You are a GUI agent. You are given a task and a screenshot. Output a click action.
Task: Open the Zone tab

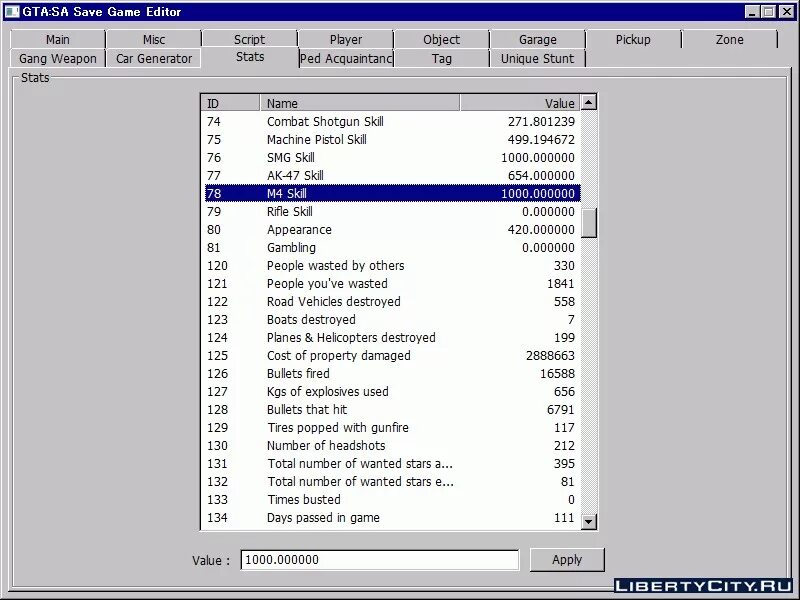(x=730, y=39)
